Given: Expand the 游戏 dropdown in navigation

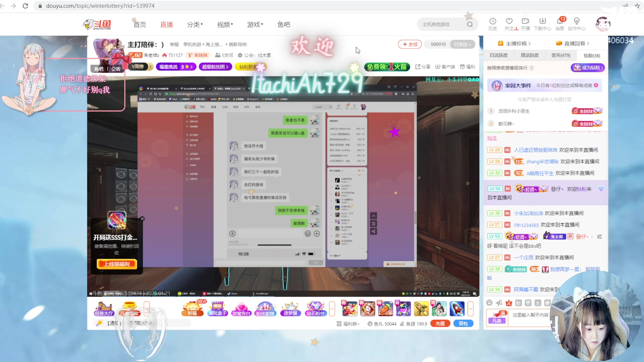Looking at the screenshot, I should 255,24.
